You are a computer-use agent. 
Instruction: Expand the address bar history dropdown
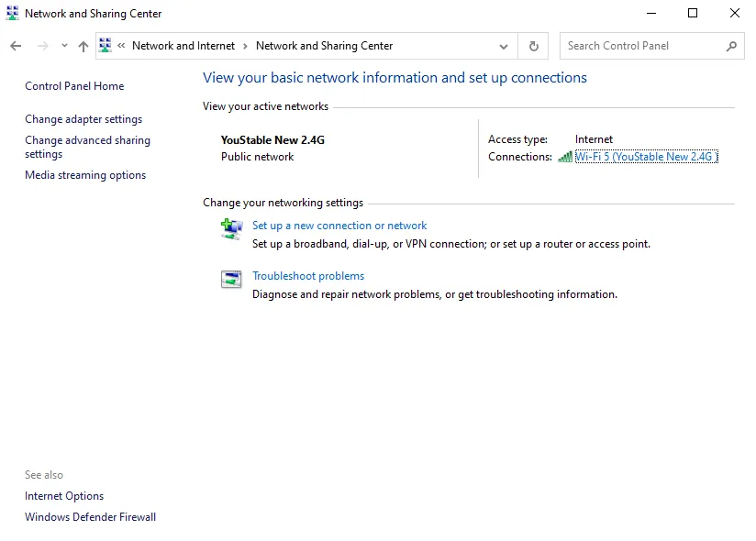pyautogui.click(x=504, y=46)
